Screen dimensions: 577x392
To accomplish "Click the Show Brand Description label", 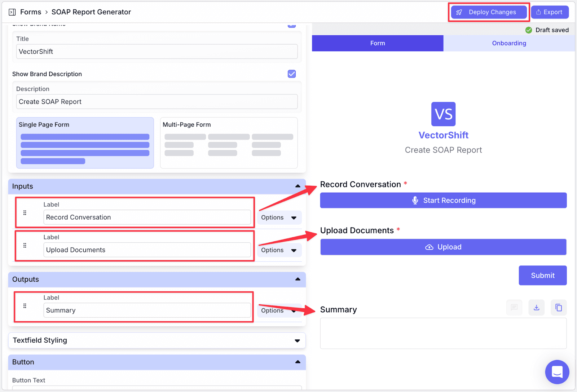I will pyautogui.click(x=47, y=74).
